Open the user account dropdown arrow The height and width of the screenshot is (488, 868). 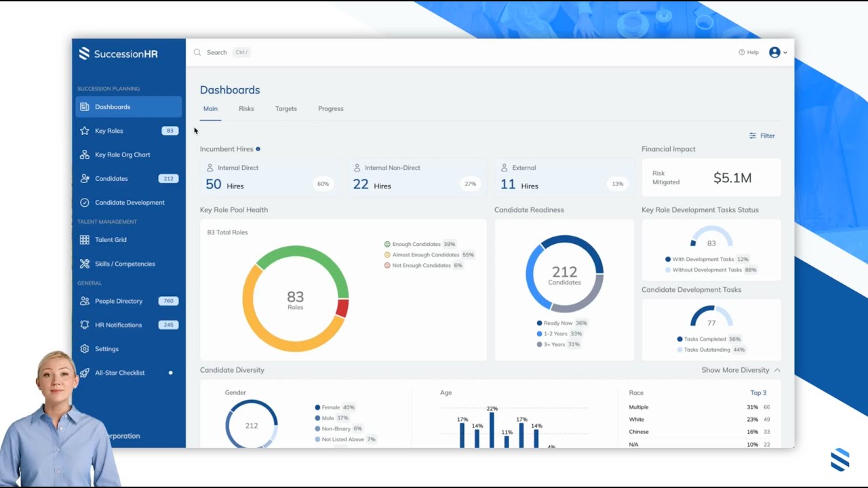coord(785,53)
